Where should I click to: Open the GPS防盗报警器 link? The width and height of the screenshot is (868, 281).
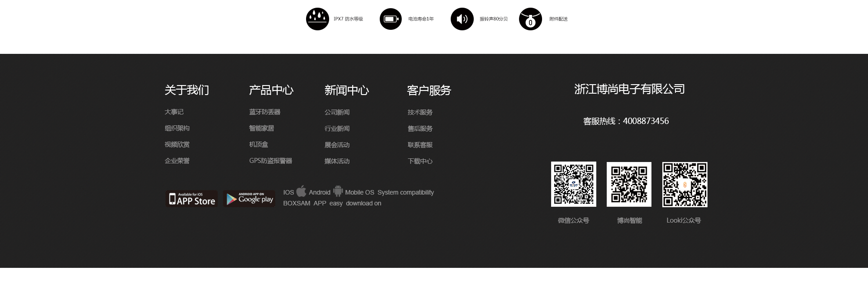[270, 161]
